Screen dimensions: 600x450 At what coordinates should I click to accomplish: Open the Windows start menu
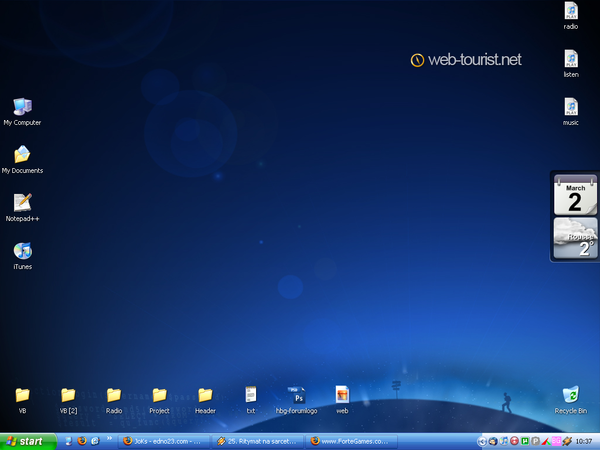pos(28,441)
